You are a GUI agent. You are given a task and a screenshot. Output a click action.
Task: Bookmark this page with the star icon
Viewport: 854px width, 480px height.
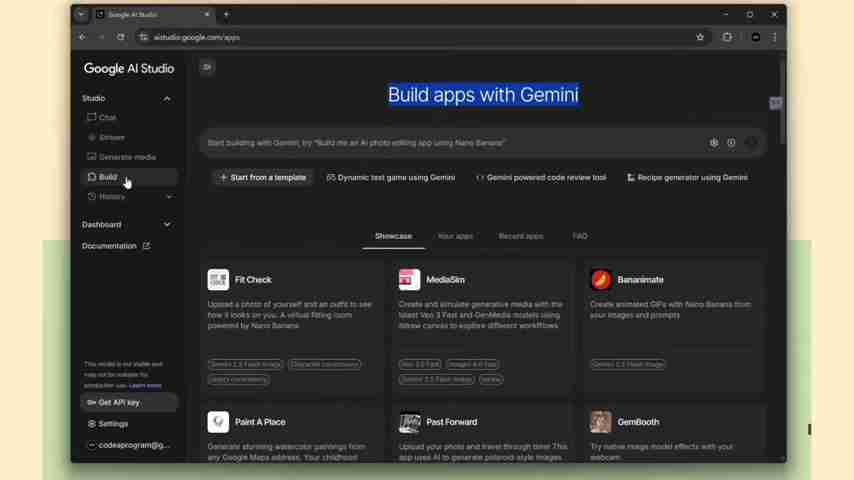[x=700, y=37]
